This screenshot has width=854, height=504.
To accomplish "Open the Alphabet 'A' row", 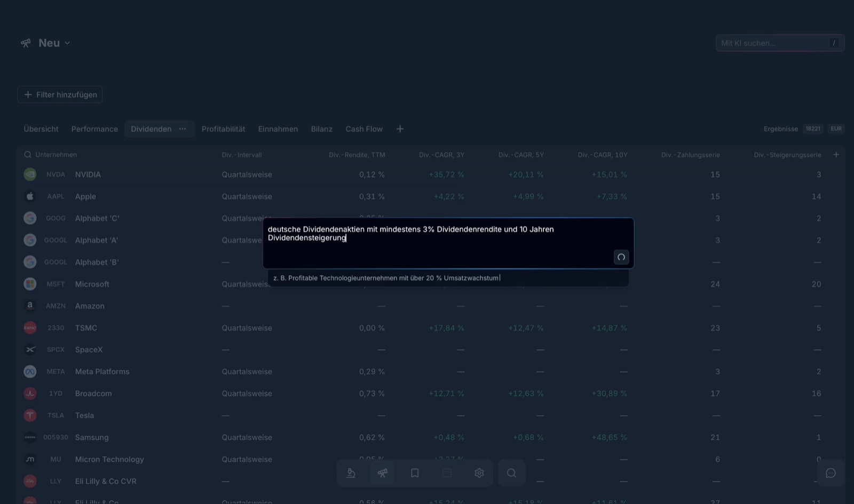I will tap(431, 240).
